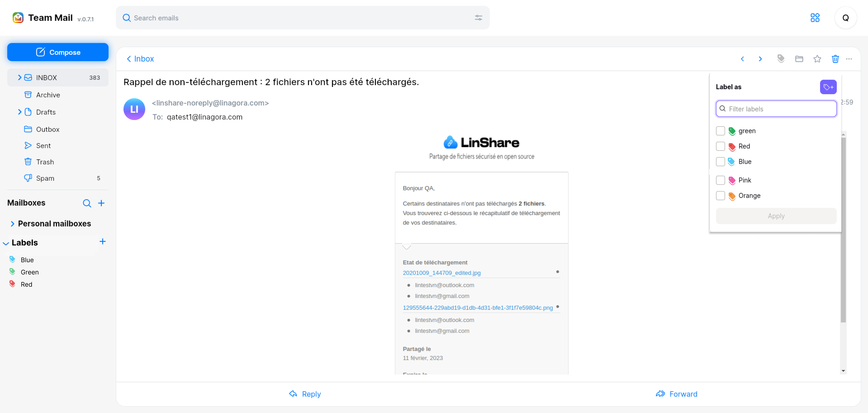The width and height of the screenshot is (868, 413).
Task: Go back to Inbox
Action: point(140,59)
